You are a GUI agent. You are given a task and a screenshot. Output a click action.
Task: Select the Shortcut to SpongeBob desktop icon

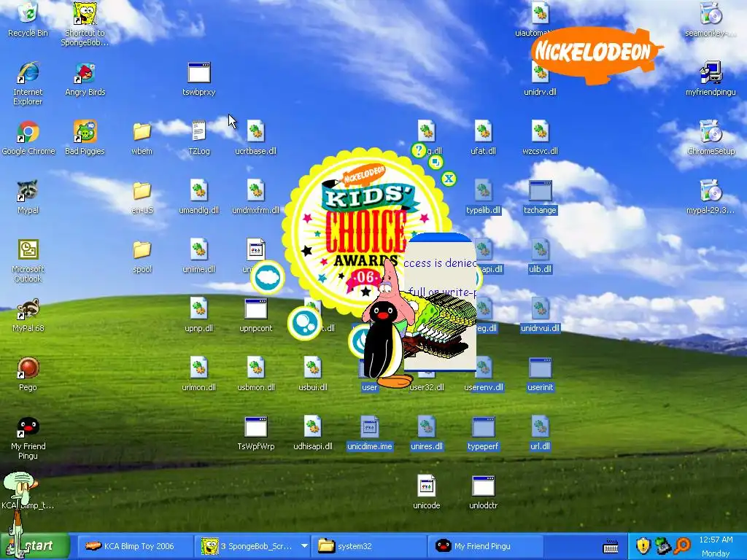point(85,24)
